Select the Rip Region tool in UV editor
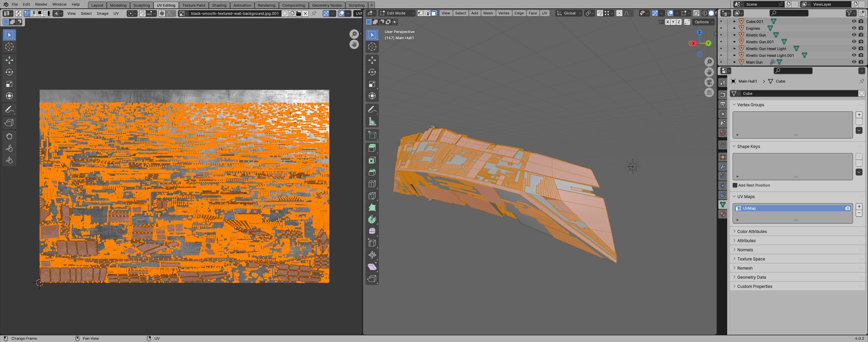 (x=9, y=123)
